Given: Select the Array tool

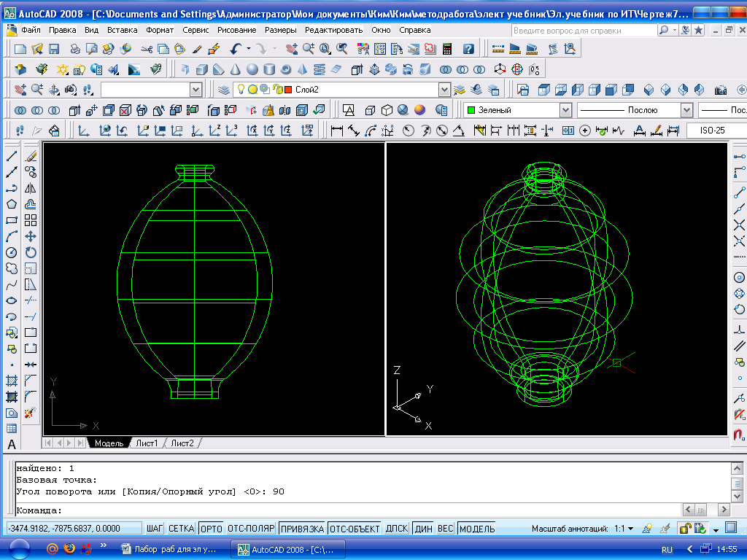Looking at the screenshot, I should click(31, 220).
